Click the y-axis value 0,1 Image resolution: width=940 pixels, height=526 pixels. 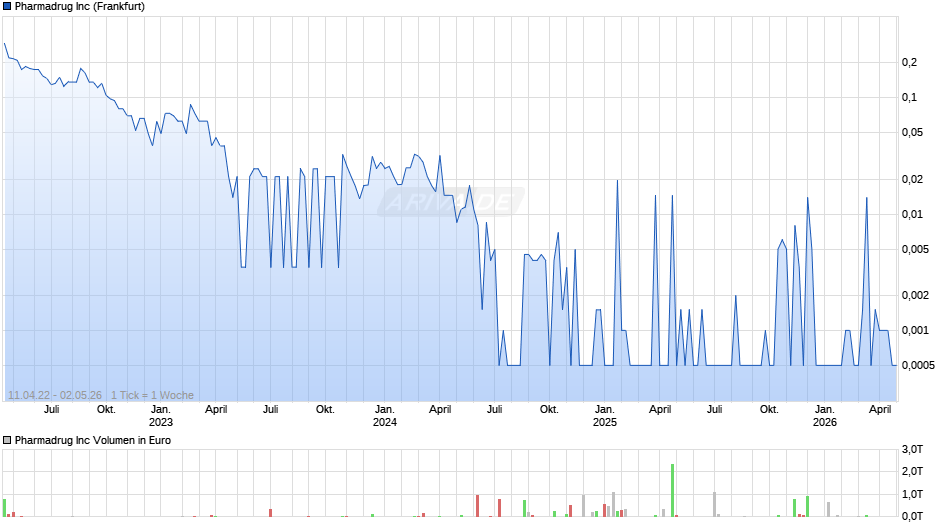tap(909, 97)
